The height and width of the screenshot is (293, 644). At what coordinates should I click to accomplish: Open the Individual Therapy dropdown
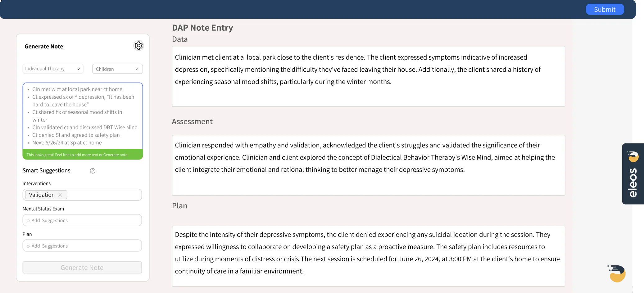point(53,69)
